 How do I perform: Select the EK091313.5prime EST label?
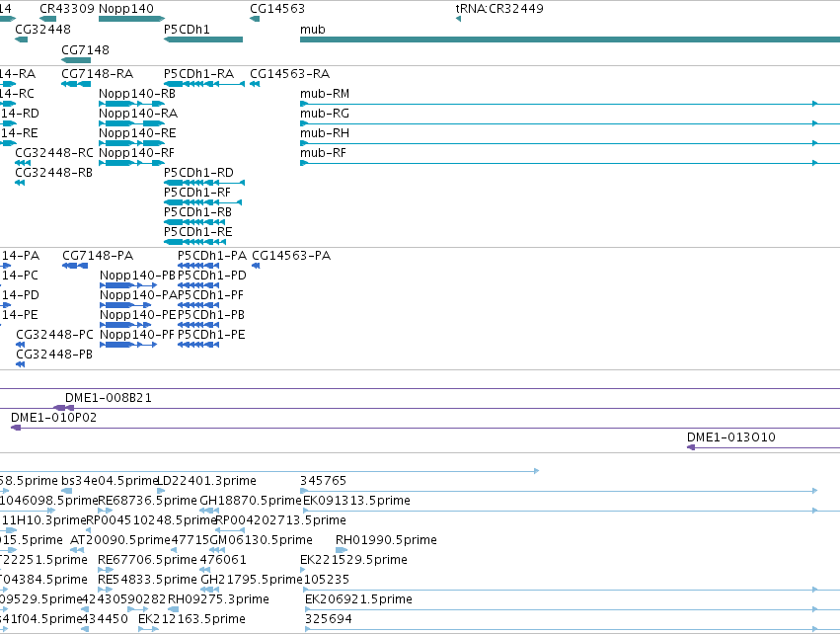[x=356, y=501]
